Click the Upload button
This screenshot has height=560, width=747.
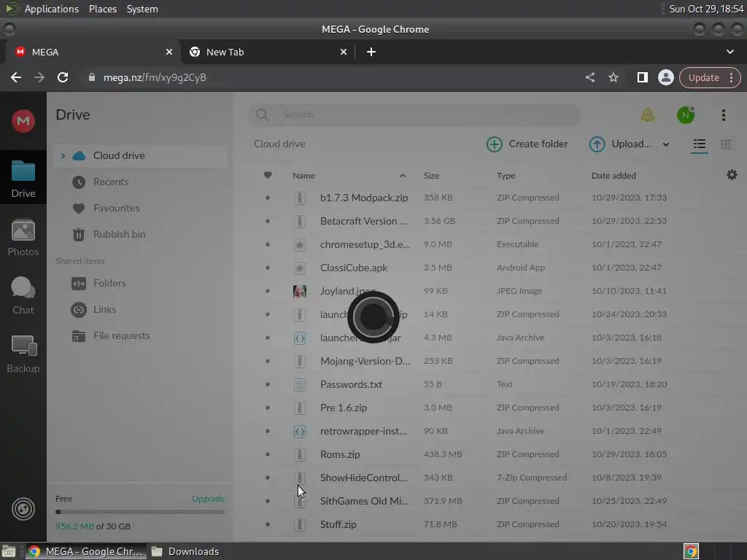point(620,144)
